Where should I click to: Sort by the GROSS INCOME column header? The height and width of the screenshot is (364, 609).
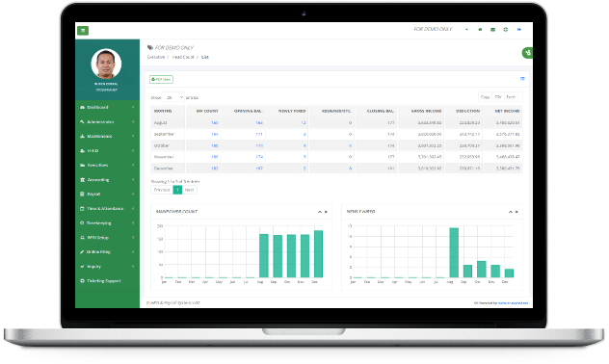[421, 111]
